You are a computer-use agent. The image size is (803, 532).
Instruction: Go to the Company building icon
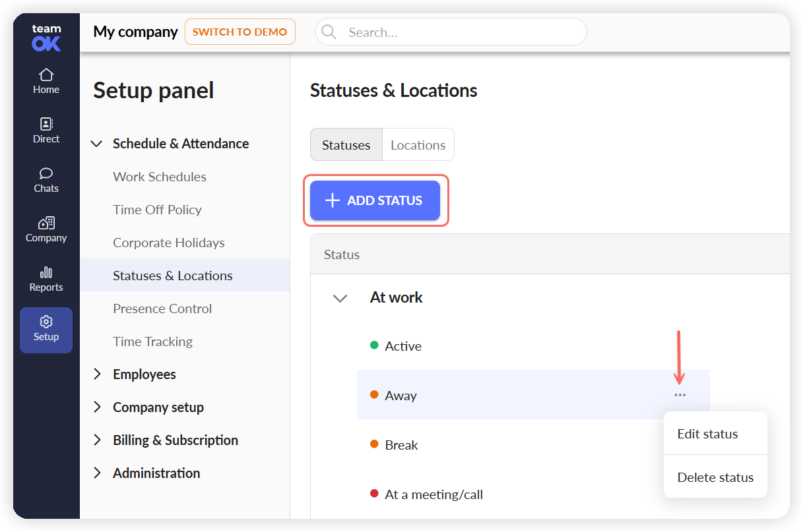(46, 223)
